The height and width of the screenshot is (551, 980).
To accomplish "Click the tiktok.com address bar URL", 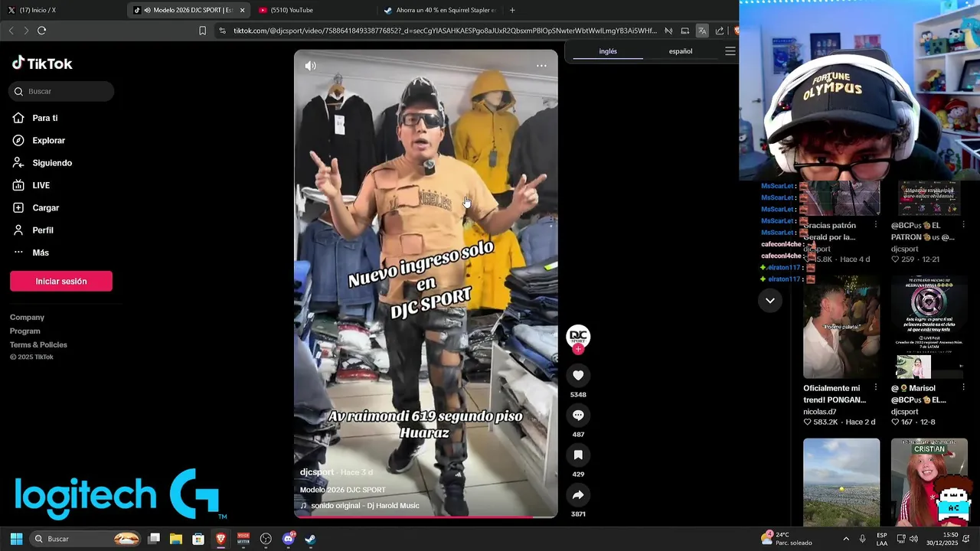I will click(x=445, y=31).
